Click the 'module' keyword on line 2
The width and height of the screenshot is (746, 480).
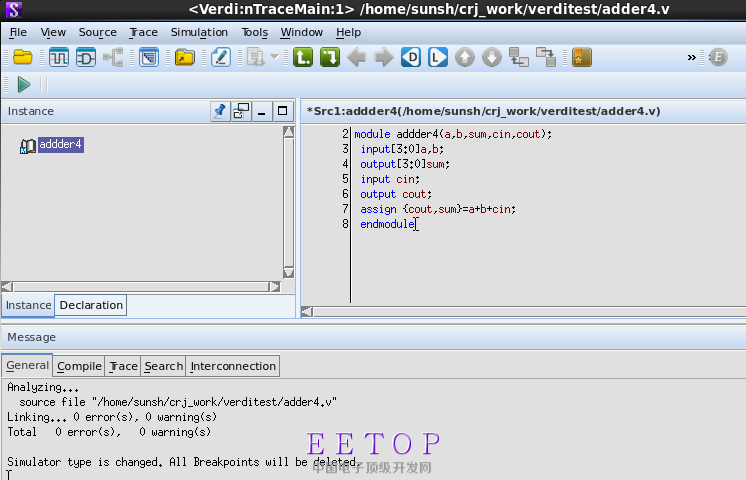click(373, 134)
